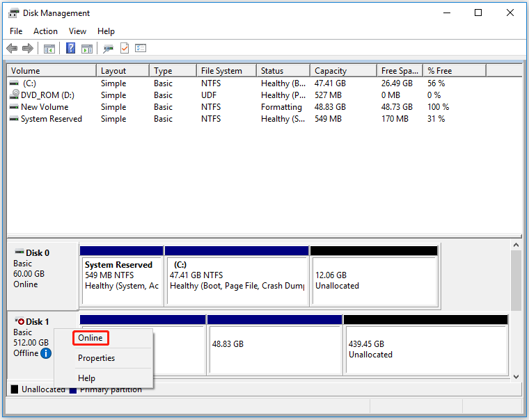Click the checklist settings toolbar icon
The image size is (529, 420).
point(141,48)
